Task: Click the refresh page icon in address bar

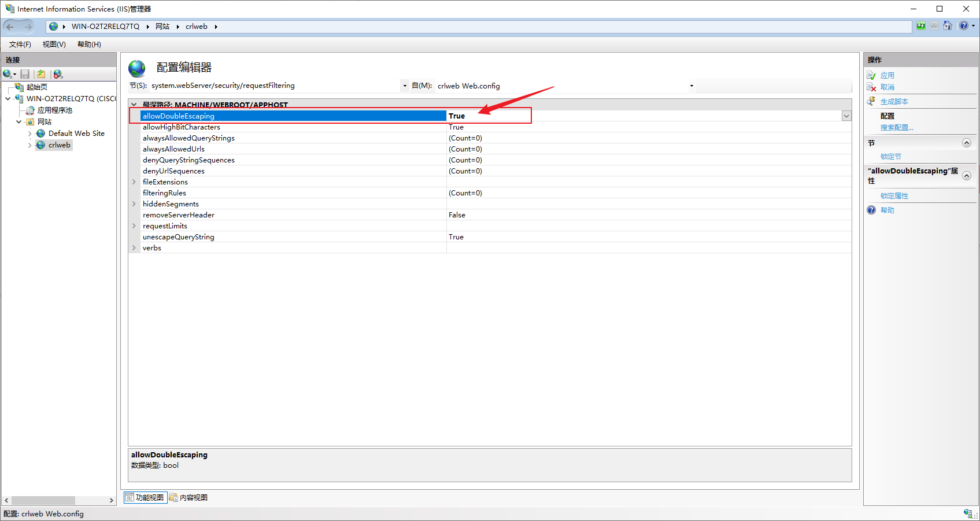Action: click(921, 26)
